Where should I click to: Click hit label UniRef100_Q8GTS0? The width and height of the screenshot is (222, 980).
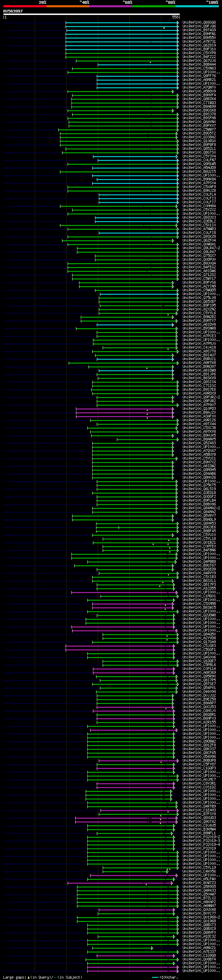click(199, 153)
